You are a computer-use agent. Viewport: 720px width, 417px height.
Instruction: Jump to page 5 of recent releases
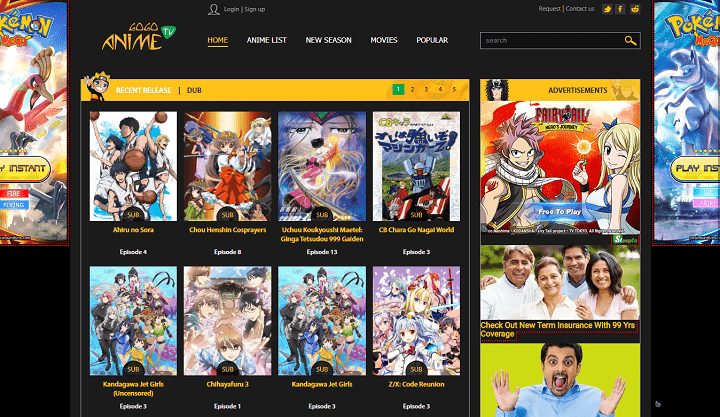coord(454,90)
